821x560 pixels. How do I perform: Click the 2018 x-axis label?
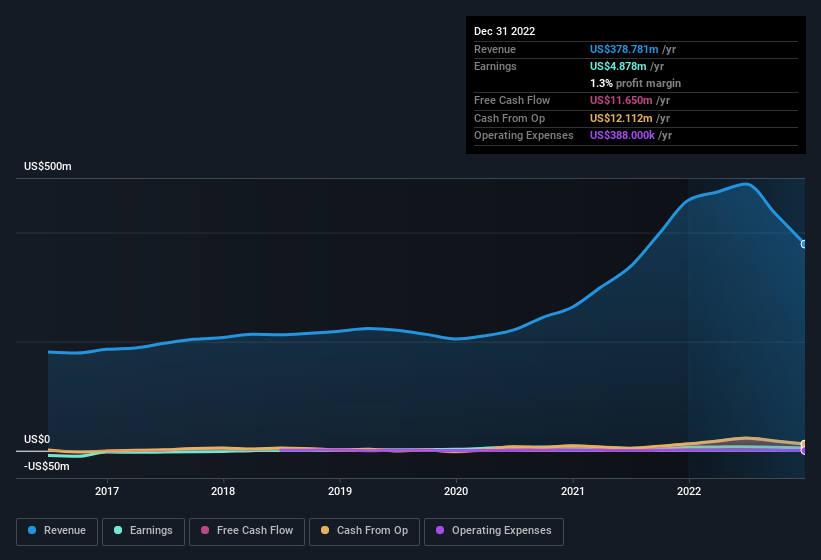[x=223, y=491]
